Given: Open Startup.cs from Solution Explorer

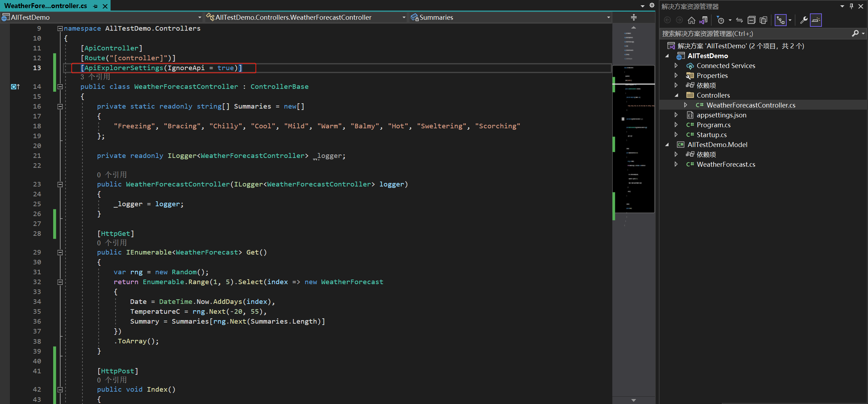Looking at the screenshot, I should pos(712,135).
